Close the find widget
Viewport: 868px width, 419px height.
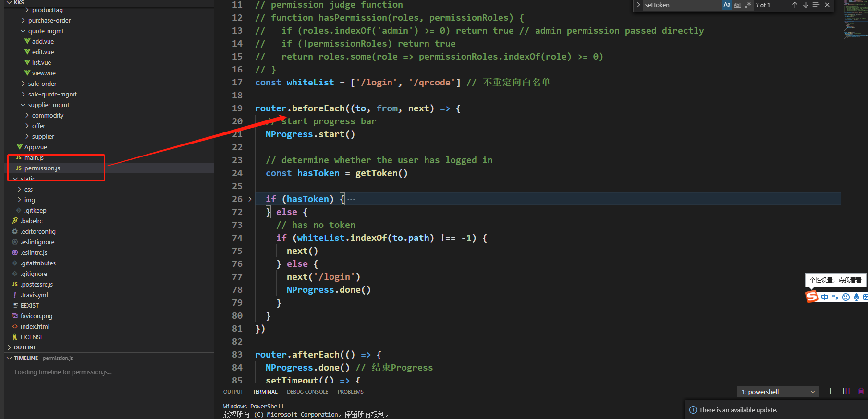827,5
